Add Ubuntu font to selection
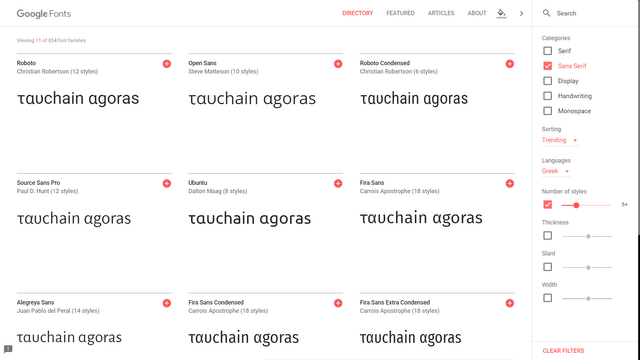Image resolution: width=640 pixels, height=360 pixels. tap(338, 183)
